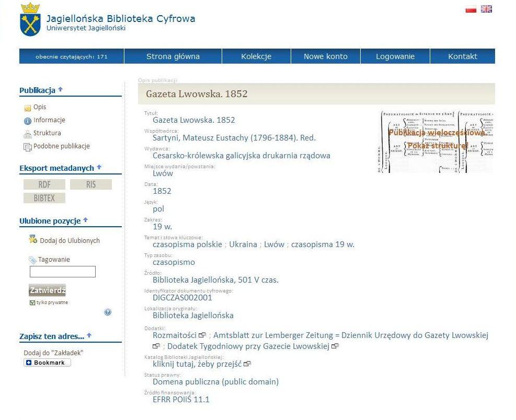Open the Opis link
516x420 pixels.
(40, 107)
